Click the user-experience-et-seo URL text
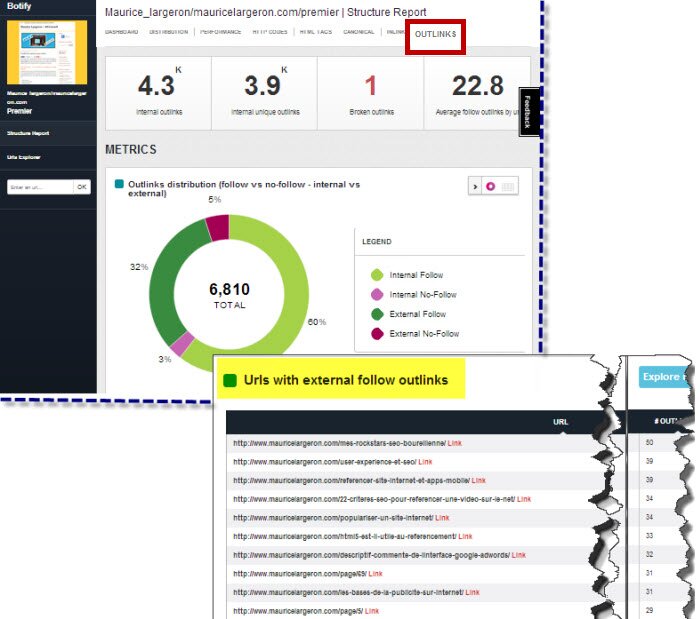 point(325,462)
